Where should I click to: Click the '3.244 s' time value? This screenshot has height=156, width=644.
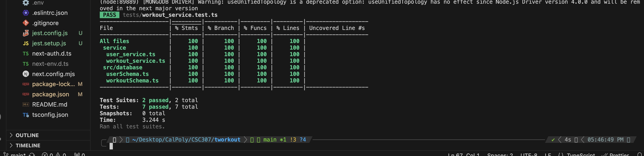154,120
